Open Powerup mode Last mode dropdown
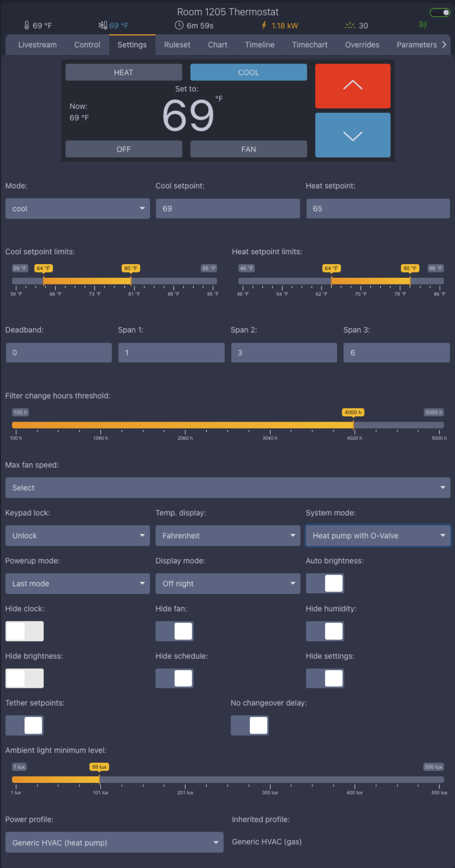Viewport: 455px width, 868px height. pyautogui.click(x=77, y=584)
